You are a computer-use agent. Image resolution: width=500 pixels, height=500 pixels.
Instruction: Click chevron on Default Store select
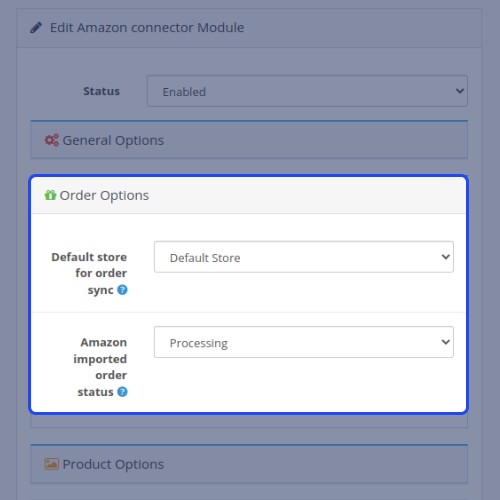click(x=445, y=257)
